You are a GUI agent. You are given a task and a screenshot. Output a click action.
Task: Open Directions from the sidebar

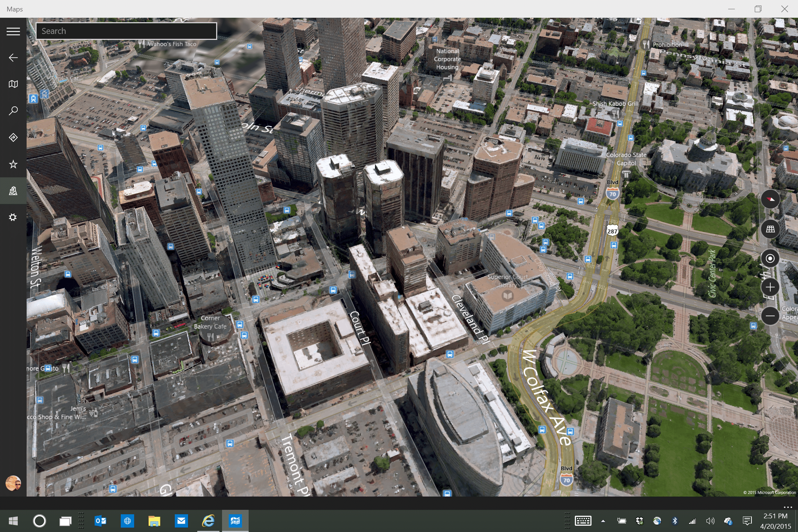pyautogui.click(x=13, y=137)
